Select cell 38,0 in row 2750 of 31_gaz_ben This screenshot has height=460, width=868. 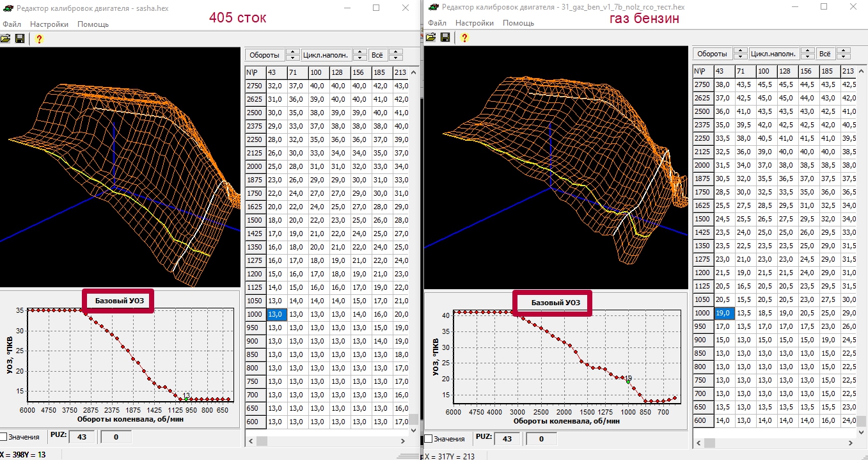(x=724, y=84)
